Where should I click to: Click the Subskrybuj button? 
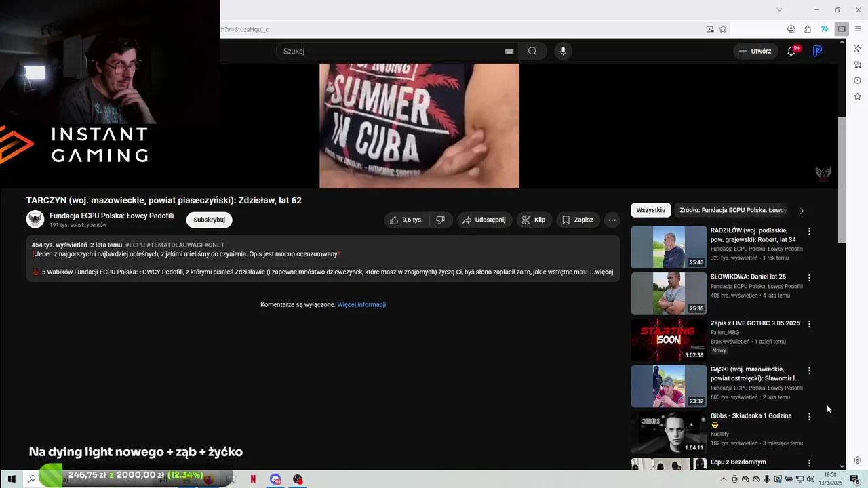click(x=209, y=220)
